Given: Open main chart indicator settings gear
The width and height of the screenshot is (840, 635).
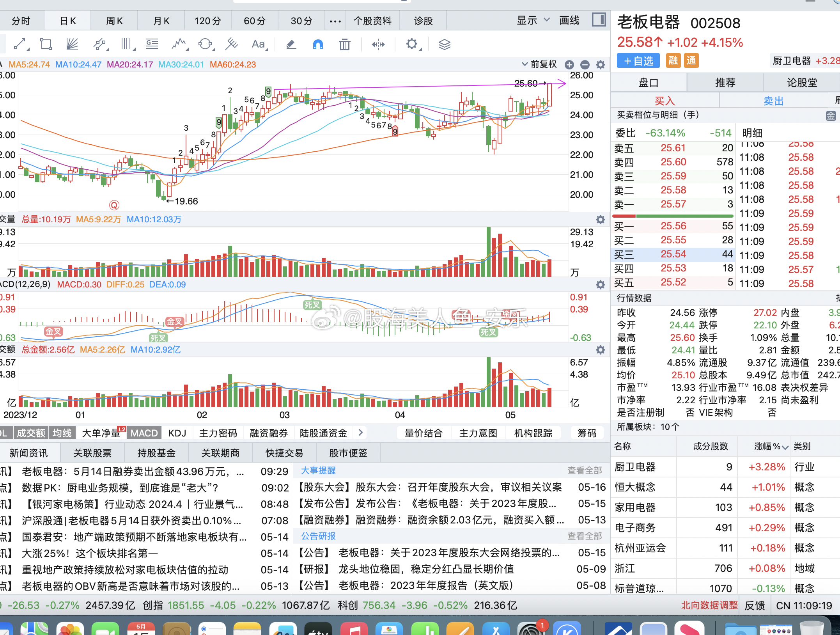Looking at the screenshot, I should (601, 65).
